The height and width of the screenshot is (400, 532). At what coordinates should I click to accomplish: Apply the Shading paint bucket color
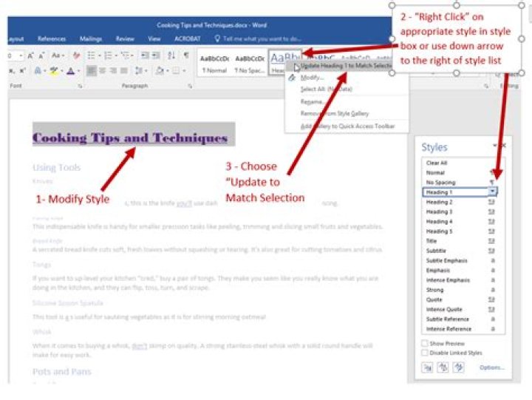tap(160, 71)
